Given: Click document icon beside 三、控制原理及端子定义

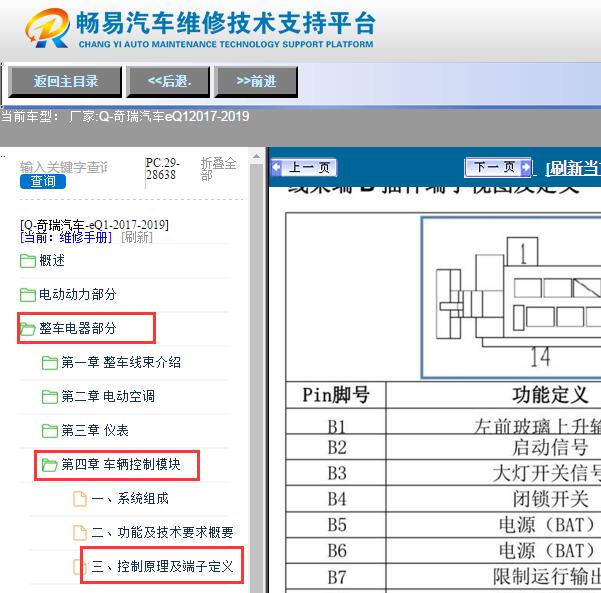Looking at the screenshot, I should 78,567.
